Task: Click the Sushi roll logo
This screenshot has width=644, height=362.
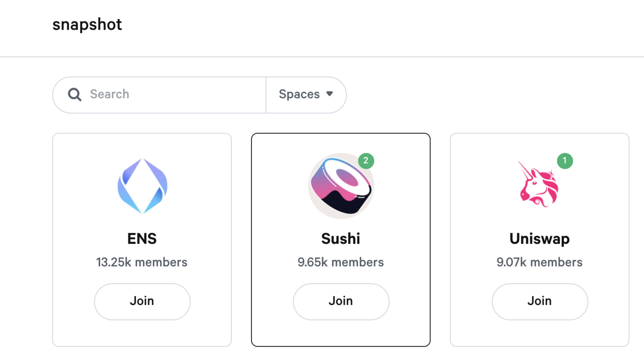Action: (341, 187)
